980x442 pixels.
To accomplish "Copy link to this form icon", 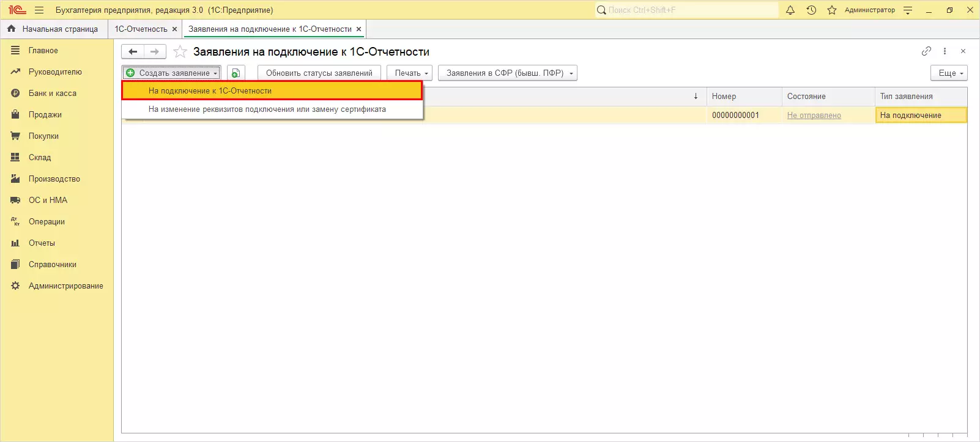I will click(926, 51).
